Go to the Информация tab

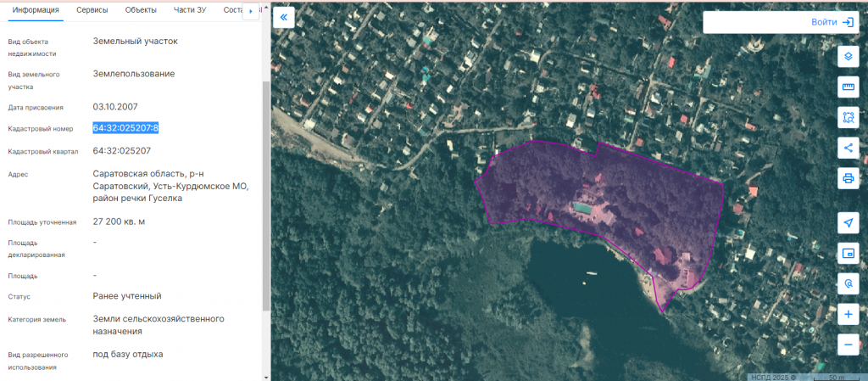[x=36, y=10]
